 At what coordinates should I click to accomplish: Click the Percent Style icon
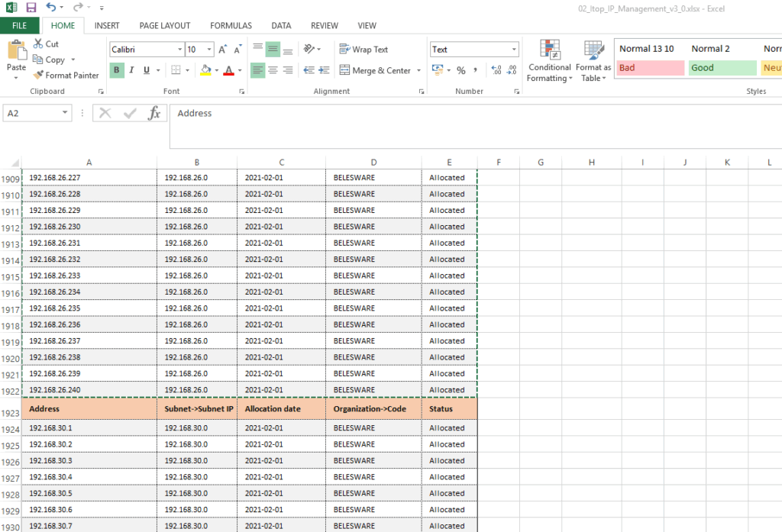[x=460, y=70]
